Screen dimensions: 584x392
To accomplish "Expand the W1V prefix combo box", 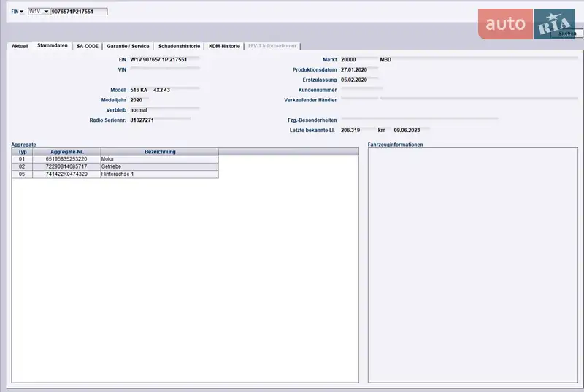I will tap(46, 12).
